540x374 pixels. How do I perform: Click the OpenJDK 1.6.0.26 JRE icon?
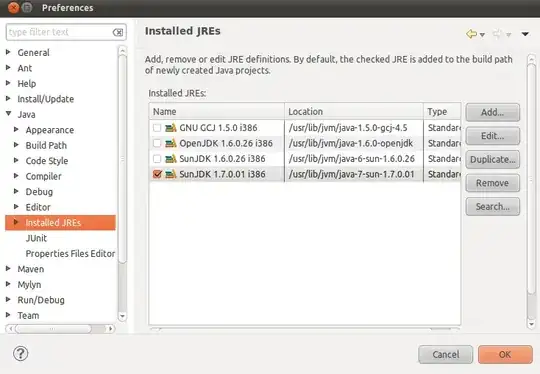click(x=171, y=143)
